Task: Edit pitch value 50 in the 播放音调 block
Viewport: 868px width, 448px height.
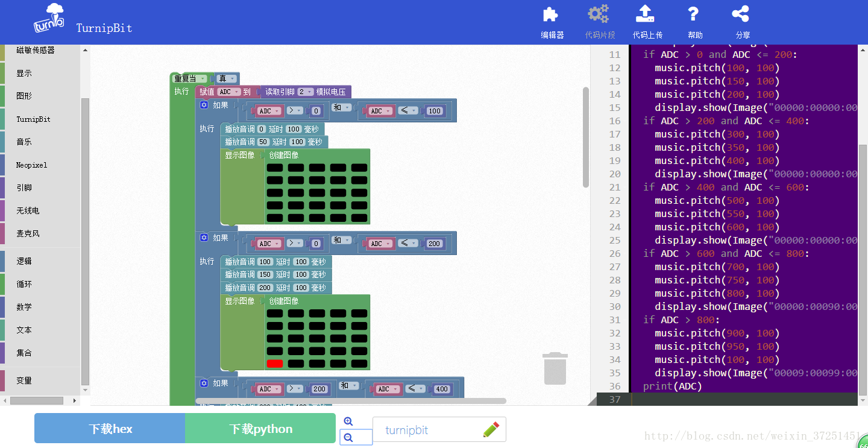Action: click(x=263, y=142)
